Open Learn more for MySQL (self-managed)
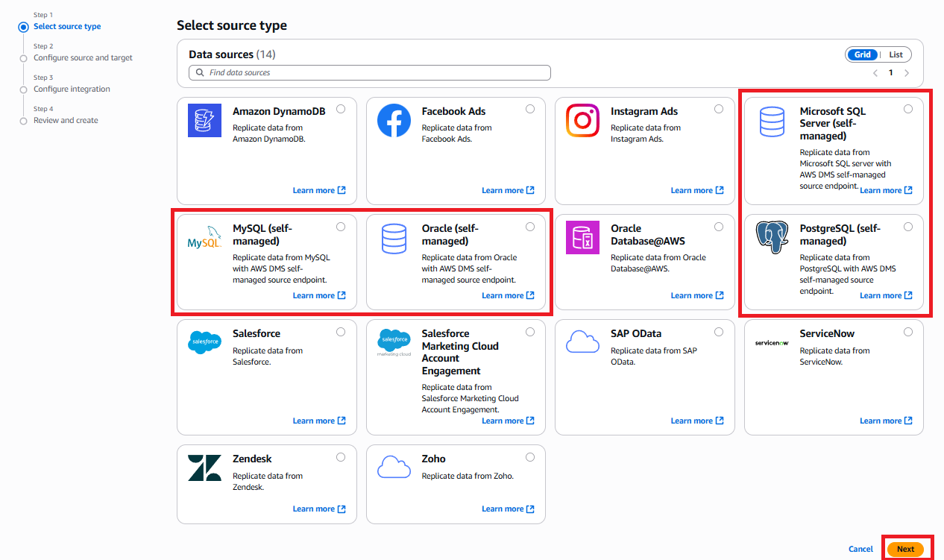Image resolution: width=944 pixels, height=560 pixels. coord(319,295)
